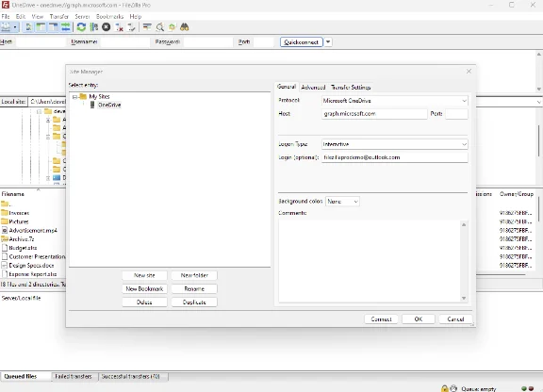Open the Transfer menu
Viewport: 543px width, 392px height.
(58, 16)
